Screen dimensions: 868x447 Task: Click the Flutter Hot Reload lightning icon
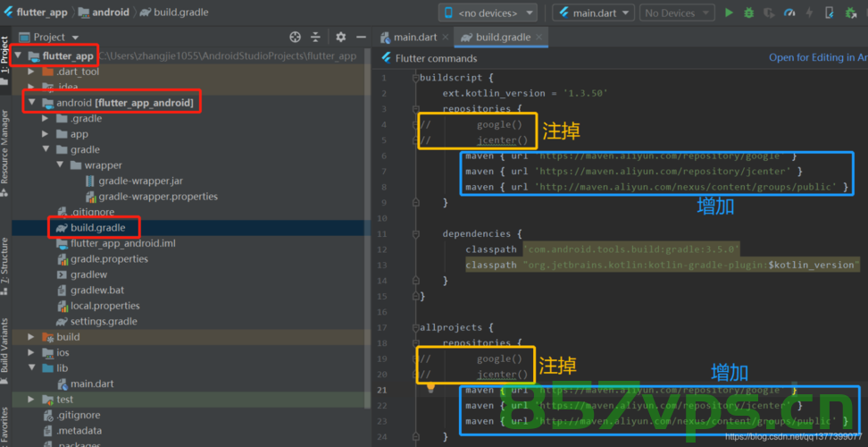809,13
